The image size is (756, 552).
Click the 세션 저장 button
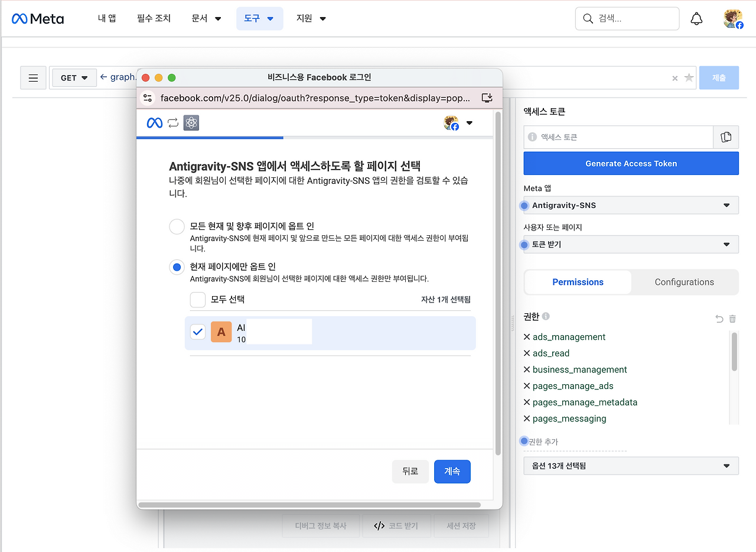point(461,525)
